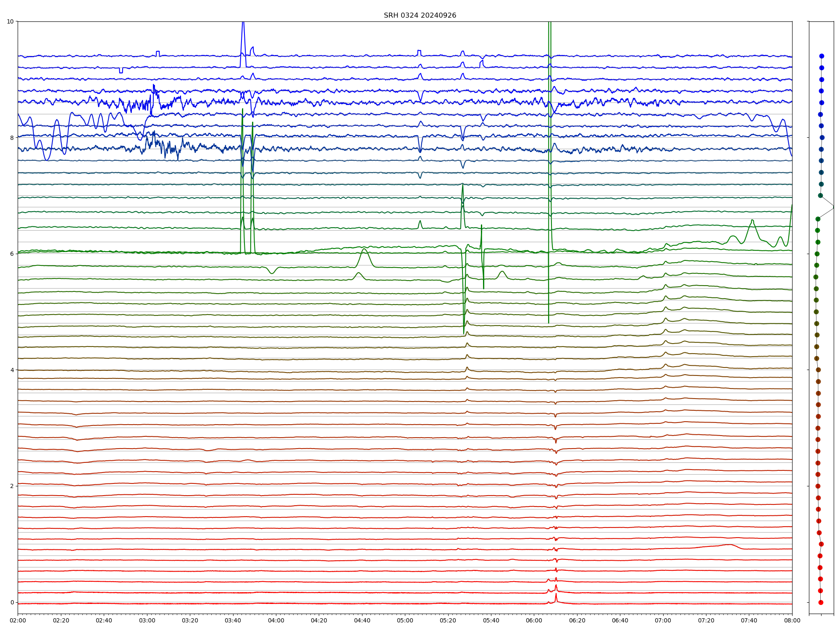Click the topmost blue dot in side panel
The image size is (840, 630).
822,56
